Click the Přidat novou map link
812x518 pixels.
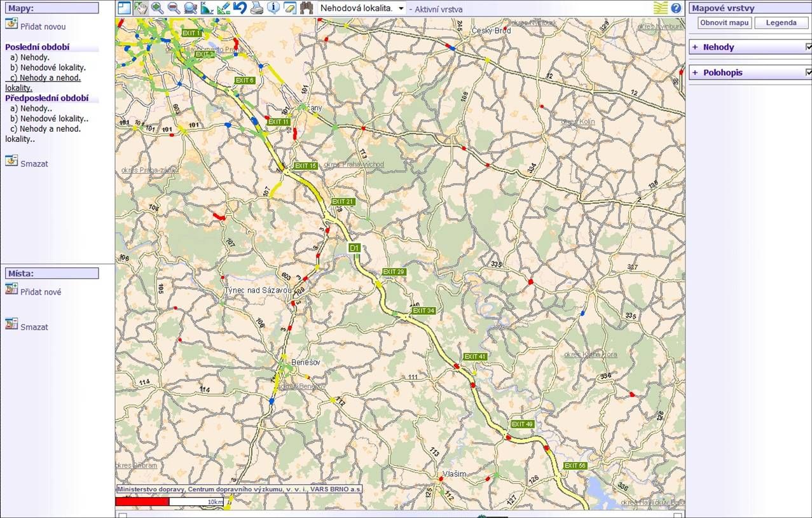(x=43, y=27)
